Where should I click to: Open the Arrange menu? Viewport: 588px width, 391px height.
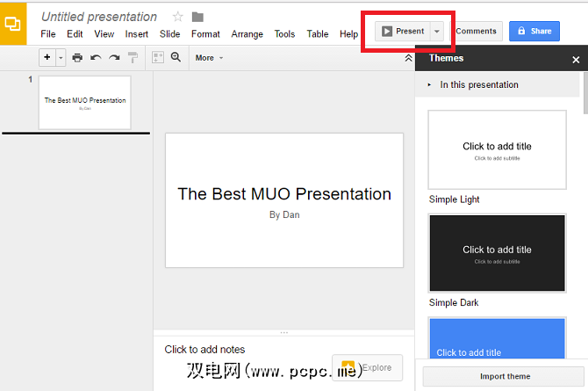(x=247, y=34)
